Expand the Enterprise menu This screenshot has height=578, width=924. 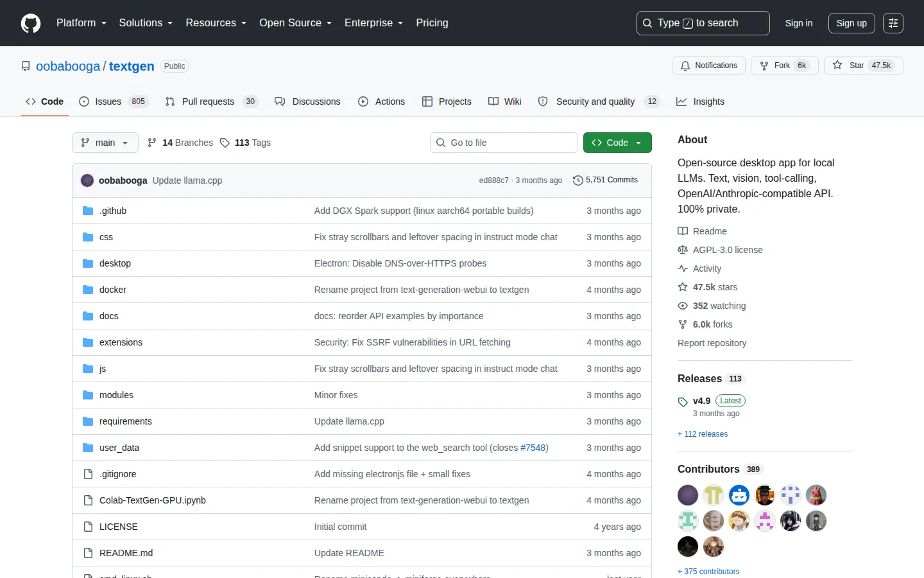click(x=374, y=23)
